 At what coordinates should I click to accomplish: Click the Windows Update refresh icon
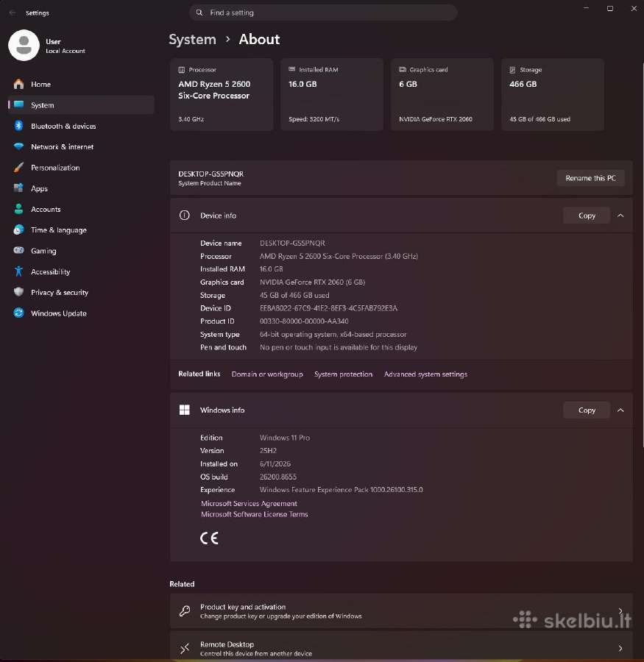(x=18, y=313)
